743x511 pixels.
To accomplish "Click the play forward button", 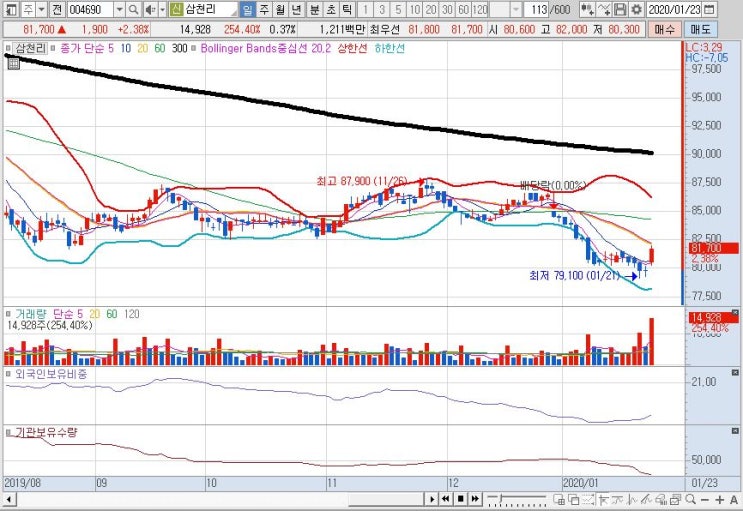I will click(x=432, y=499).
